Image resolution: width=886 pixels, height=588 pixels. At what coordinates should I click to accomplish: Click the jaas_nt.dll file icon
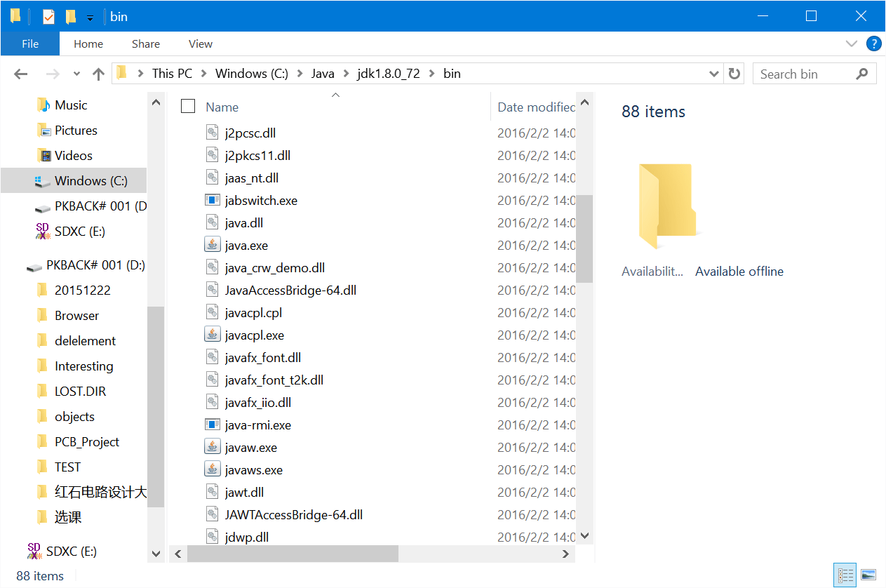[212, 178]
